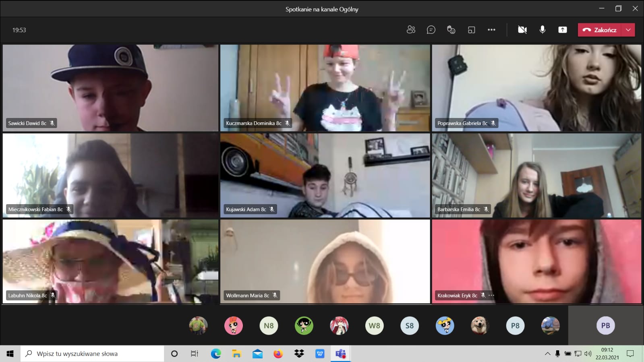Open the more actions ellipsis menu
This screenshot has width=644, height=362.
click(491, 30)
